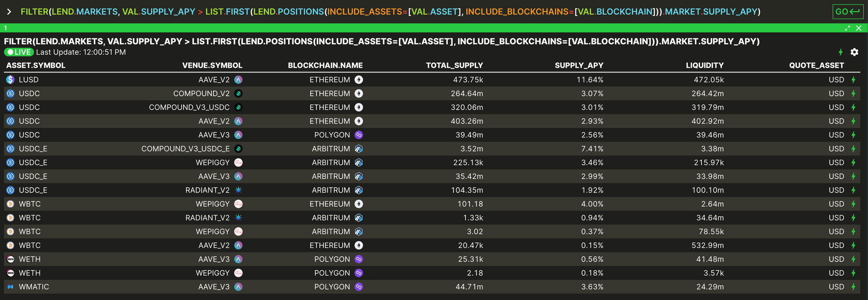Select total supply 44.71m cell
Screen dimensions: 868x300
(469, 287)
